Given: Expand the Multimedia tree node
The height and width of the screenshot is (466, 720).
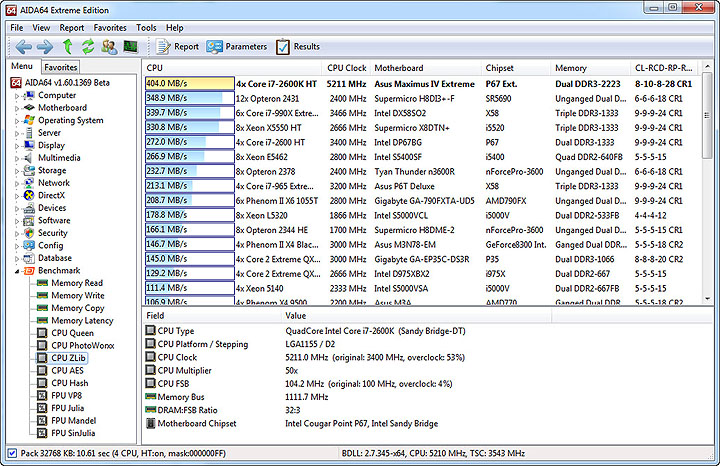Looking at the screenshot, I should pyautogui.click(x=17, y=158).
